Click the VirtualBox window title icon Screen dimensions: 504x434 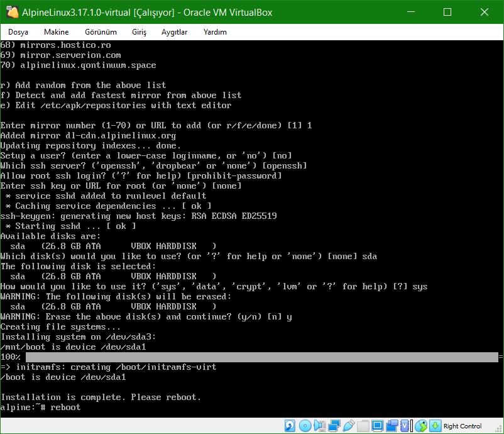tap(13, 12)
